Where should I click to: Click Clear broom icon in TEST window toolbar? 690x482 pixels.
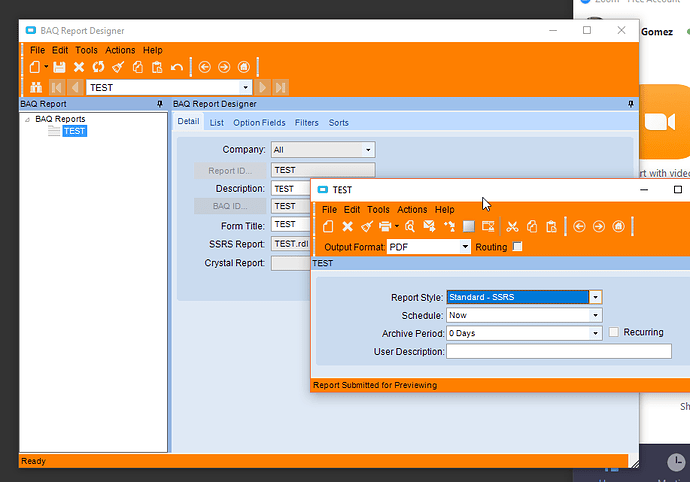(367, 226)
